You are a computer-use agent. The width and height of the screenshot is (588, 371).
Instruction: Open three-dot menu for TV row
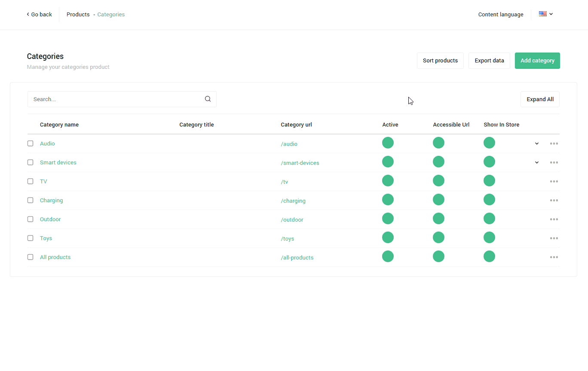[x=554, y=182]
